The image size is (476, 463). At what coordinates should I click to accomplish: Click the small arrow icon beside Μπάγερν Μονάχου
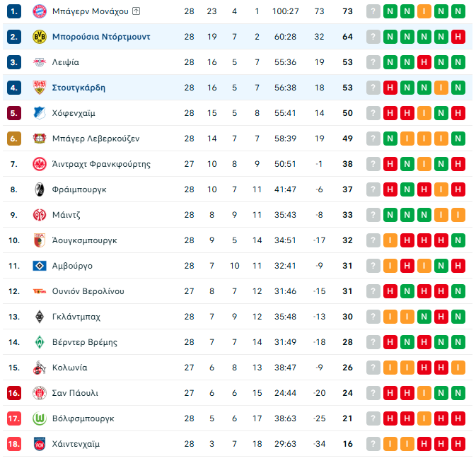click(x=136, y=11)
